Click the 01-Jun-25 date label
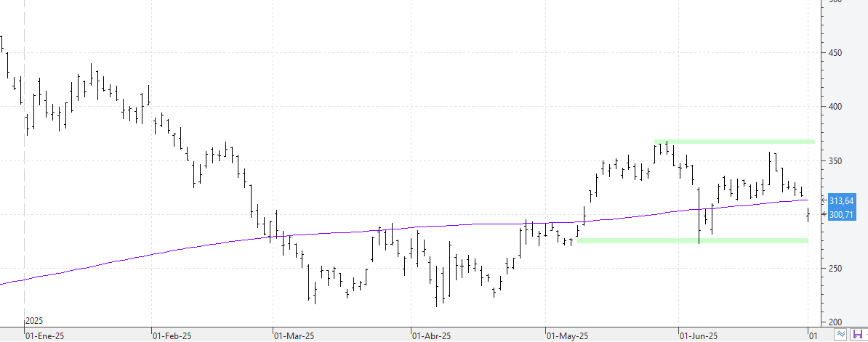Image resolution: width=868 pixels, height=342 pixels. (x=700, y=335)
